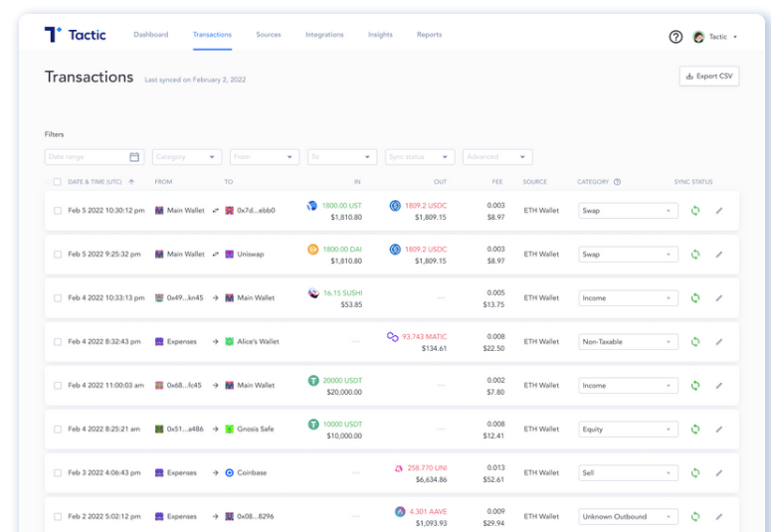Open the Category filter dropdown
Image resolution: width=771 pixels, height=532 pixels.
[x=187, y=157]
